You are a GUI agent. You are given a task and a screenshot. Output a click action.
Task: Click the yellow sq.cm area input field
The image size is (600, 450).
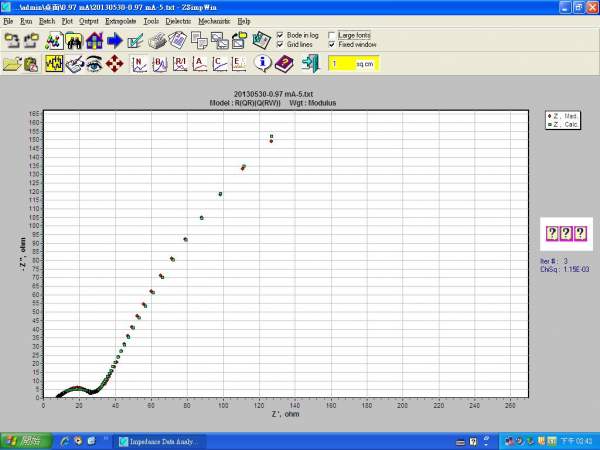click(x=342, y=64)
